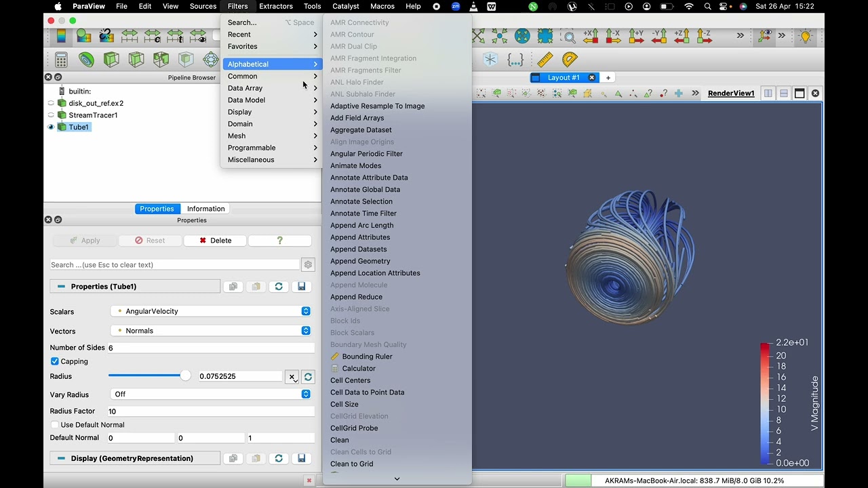Open the Sources menu
Viewport: 868px width, 488px height.
[203, 6]
